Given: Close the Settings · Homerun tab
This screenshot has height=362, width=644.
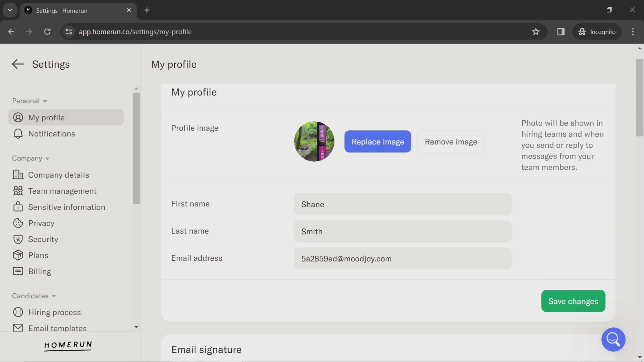Looking at the screenshot, I should [x=129, y=10].
